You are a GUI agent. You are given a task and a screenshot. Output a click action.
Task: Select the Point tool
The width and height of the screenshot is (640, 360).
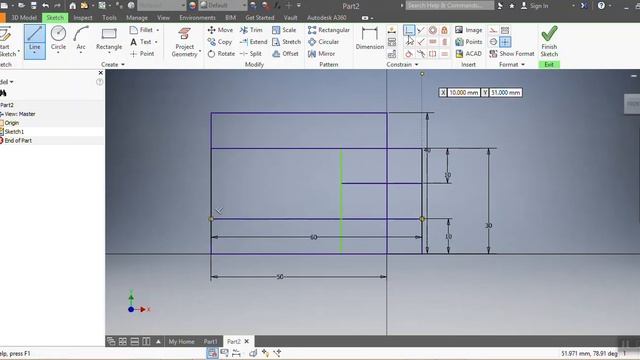click(x=142, y=53)
